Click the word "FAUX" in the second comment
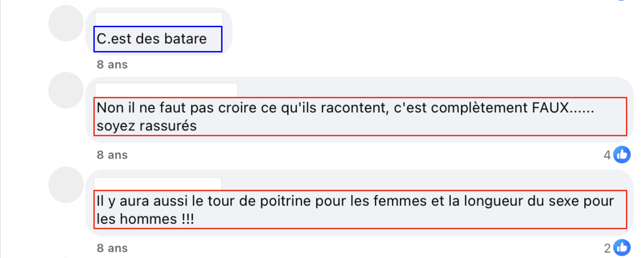Screen dimensions: 644x258 click(550, 108)
